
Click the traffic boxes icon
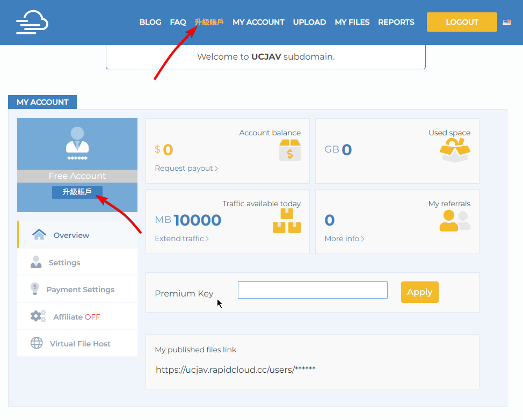point(287,221)
